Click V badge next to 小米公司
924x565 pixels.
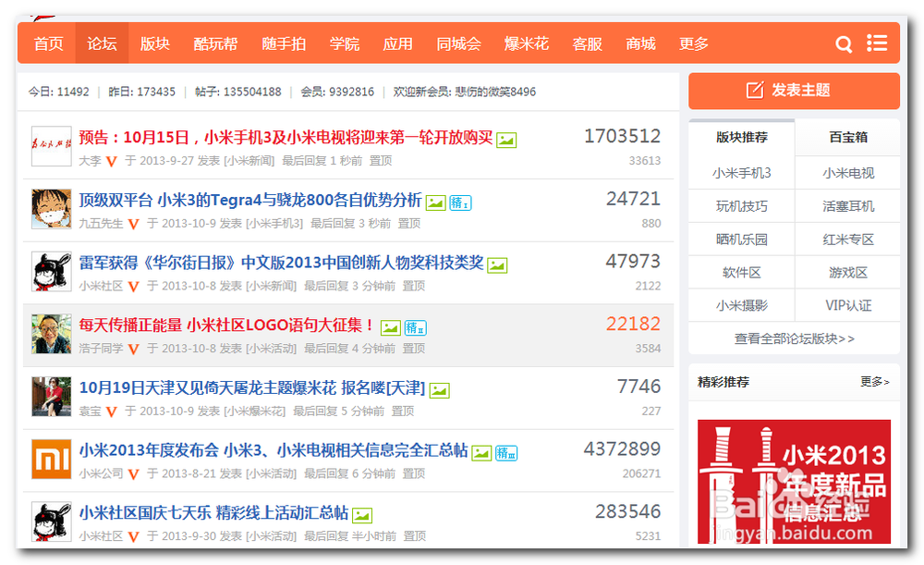coord(133,473)
